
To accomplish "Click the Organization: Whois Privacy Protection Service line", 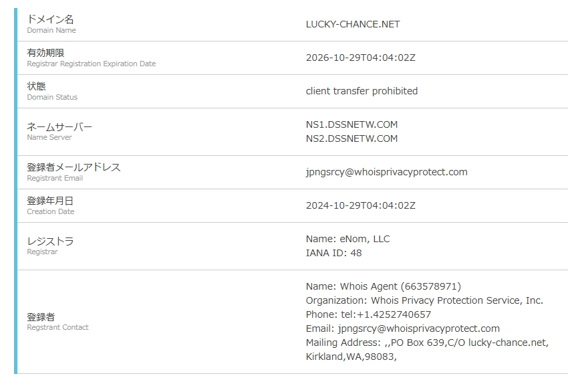I will coord(424,300).
